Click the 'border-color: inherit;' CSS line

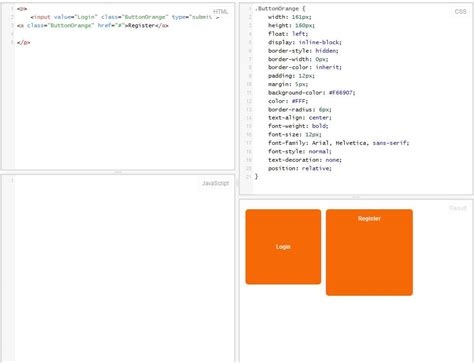(305, 67)
